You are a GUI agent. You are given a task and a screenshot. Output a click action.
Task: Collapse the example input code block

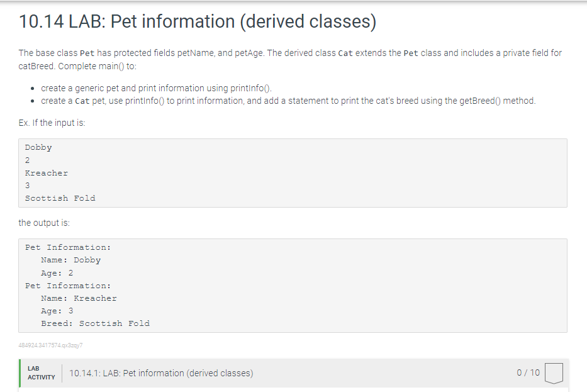[293, 172]
